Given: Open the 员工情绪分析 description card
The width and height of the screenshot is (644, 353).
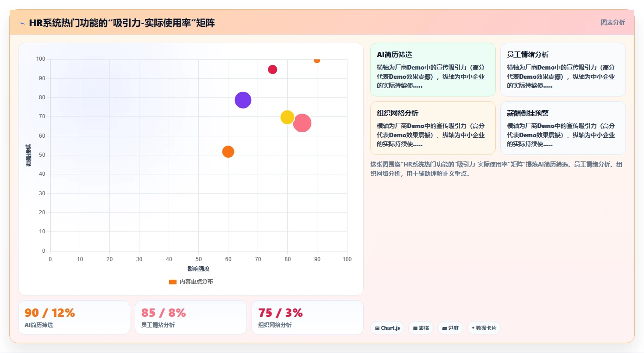Looking at the screenshot, I should click(563, 70).
